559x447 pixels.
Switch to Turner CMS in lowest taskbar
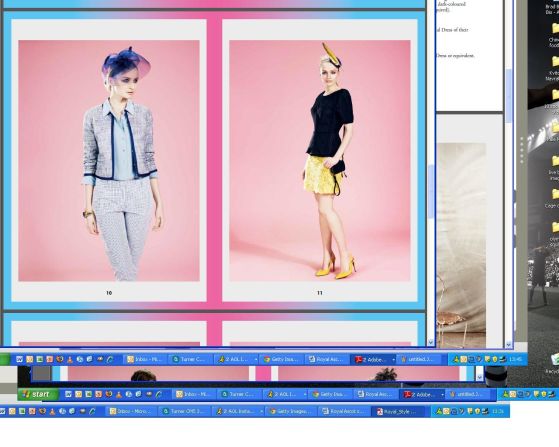(x=185, y=411)
